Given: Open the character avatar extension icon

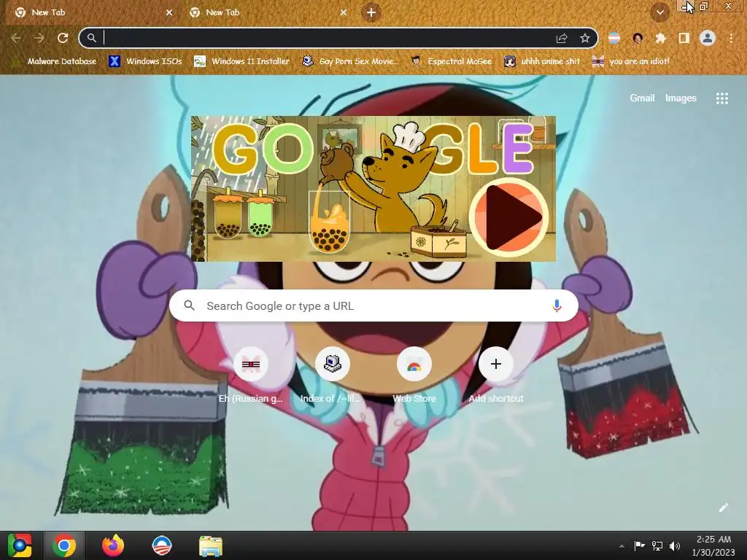Looking at the screenshot, I should click(x=638, y=38).
